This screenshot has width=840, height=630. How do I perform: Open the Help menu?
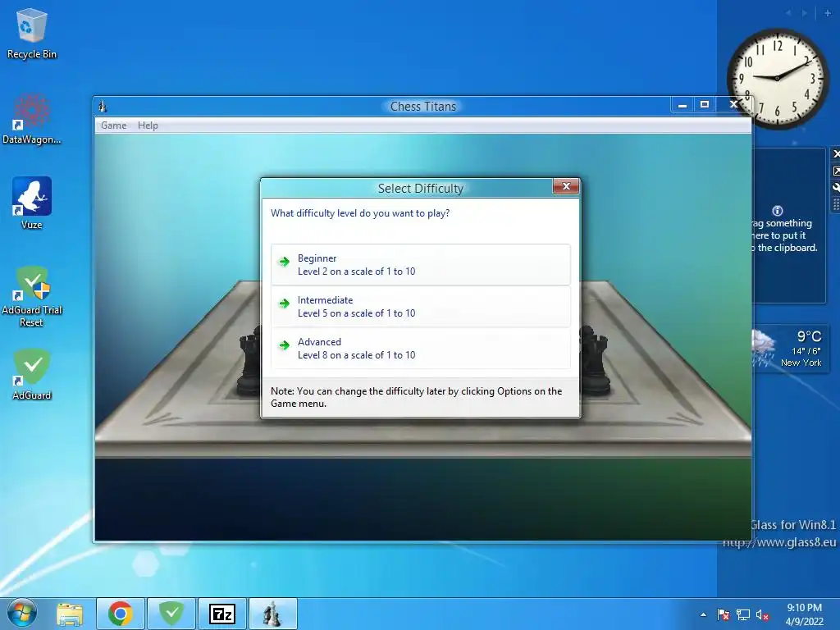148,126
